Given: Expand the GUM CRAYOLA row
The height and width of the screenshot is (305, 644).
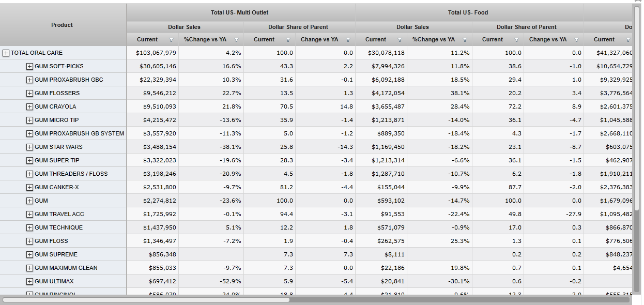Looking at the screenshot, I should 29,106.
